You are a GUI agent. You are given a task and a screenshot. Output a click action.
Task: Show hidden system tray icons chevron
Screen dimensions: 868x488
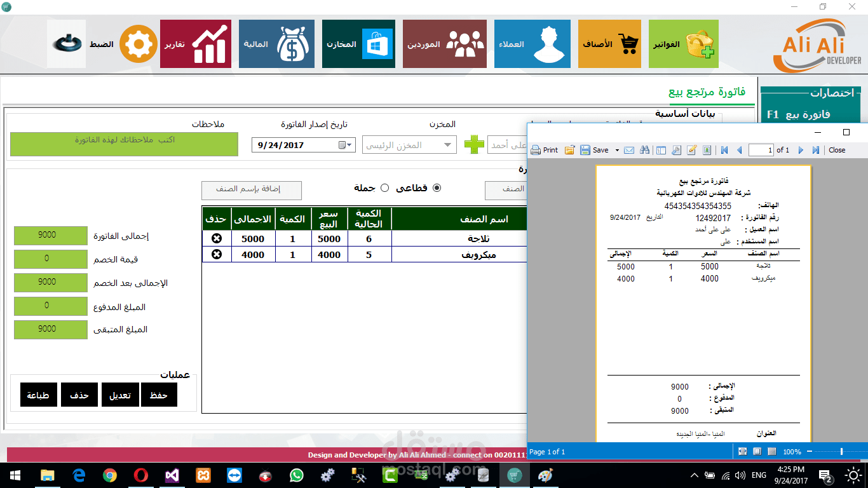pos(693,475)
